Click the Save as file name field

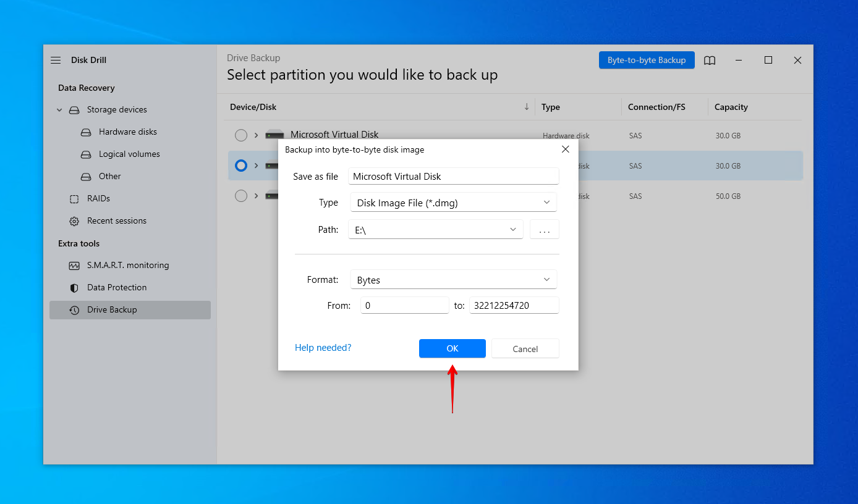coord(453,177)
